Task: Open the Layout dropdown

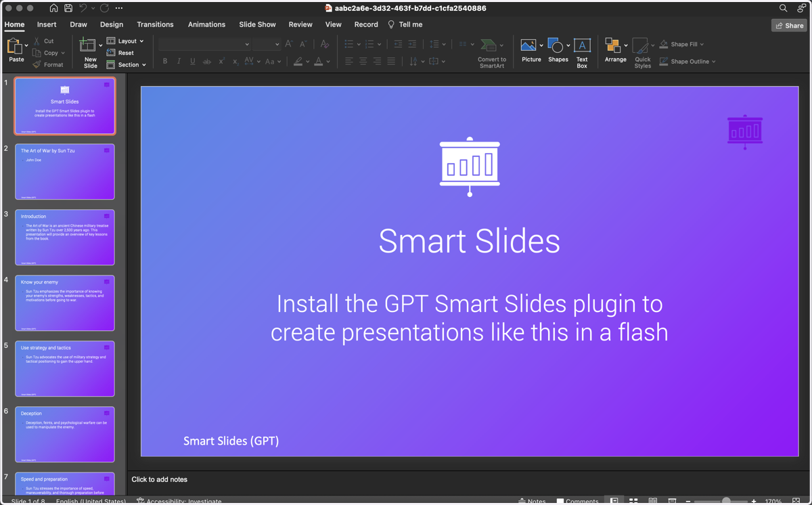Action: (x=125, y=41)
